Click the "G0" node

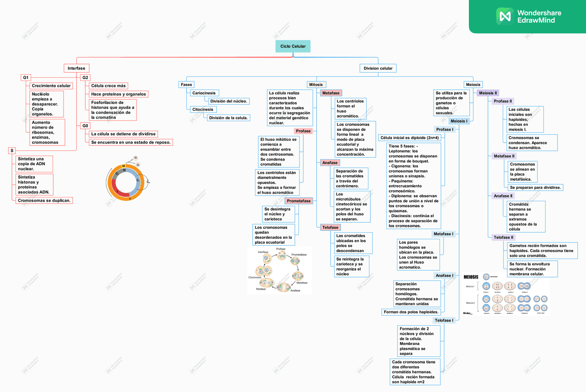coord(85,125)
